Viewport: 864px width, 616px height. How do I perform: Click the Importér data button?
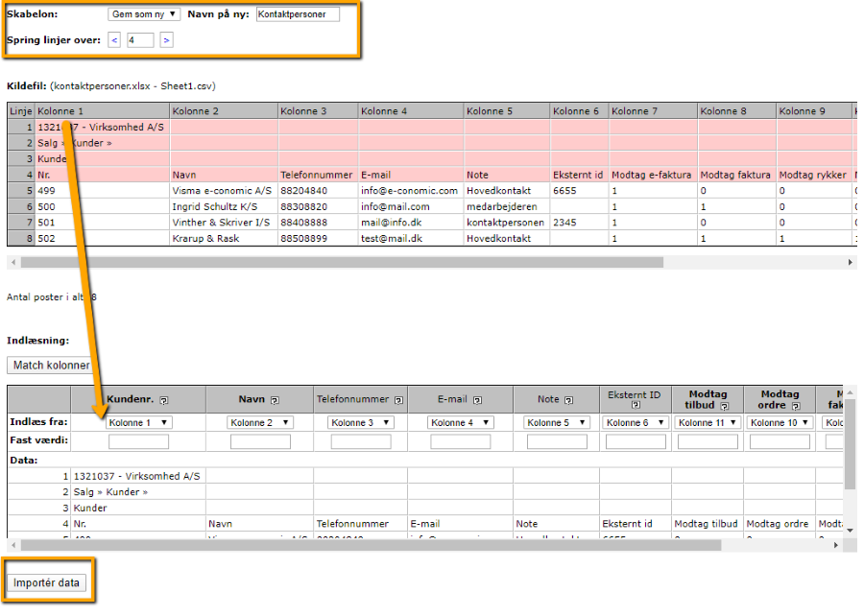coord(48,583)
